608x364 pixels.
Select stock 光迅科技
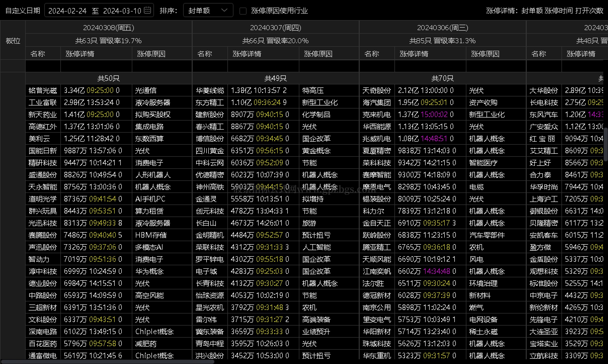click(x=43, y=223)
